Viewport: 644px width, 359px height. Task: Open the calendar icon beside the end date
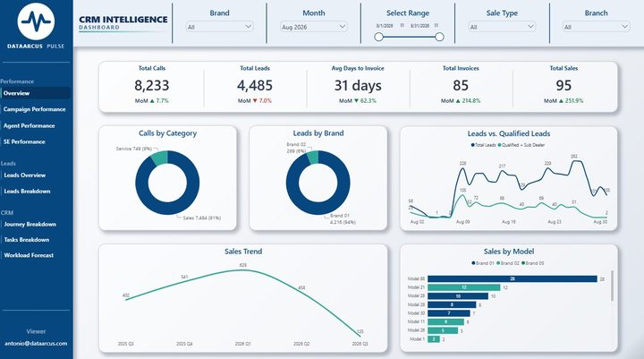[436, 25]
